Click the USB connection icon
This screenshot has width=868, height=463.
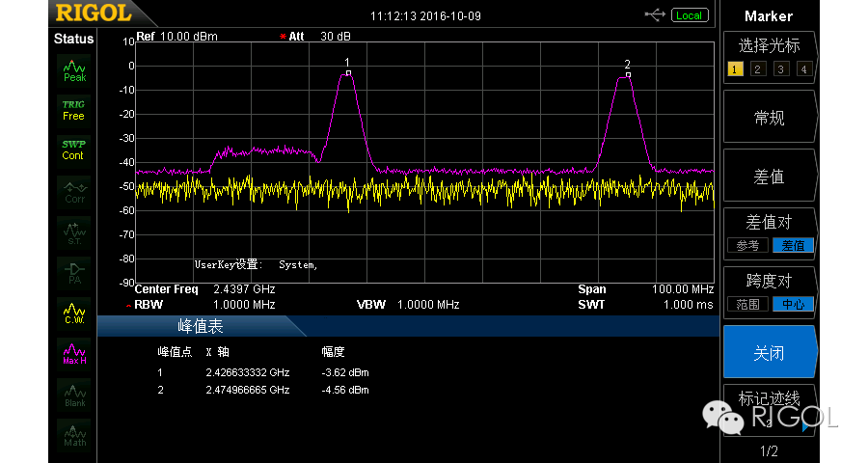point(655,15)
